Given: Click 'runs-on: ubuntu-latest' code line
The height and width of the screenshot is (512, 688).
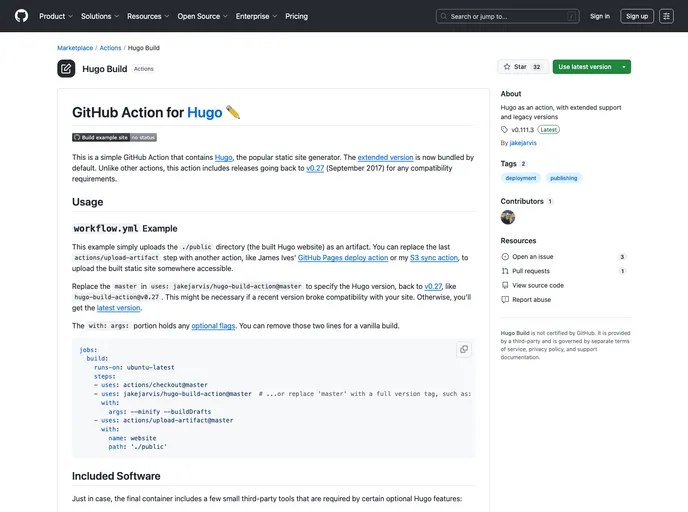Looking at the screenshot, I should point(134,367).
